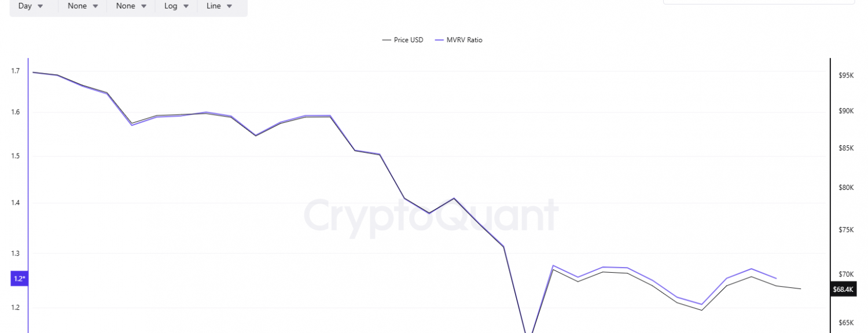Viewport: 868px width, 333px height.
Task: Click the purple 1.2* MVRV value badge
Action: coord(19,279)
